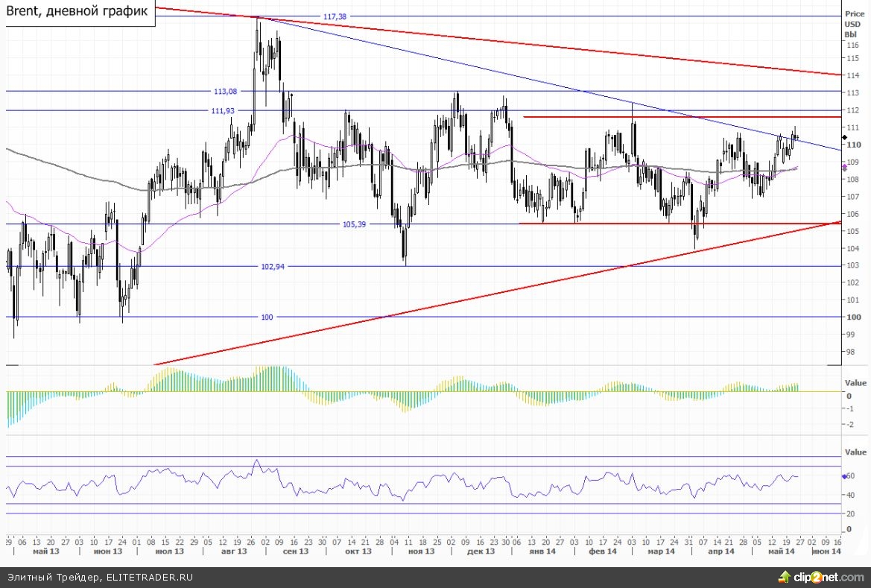Select the 113,08 resistance level label
This screenshot has width=871, height=588.
224,92
